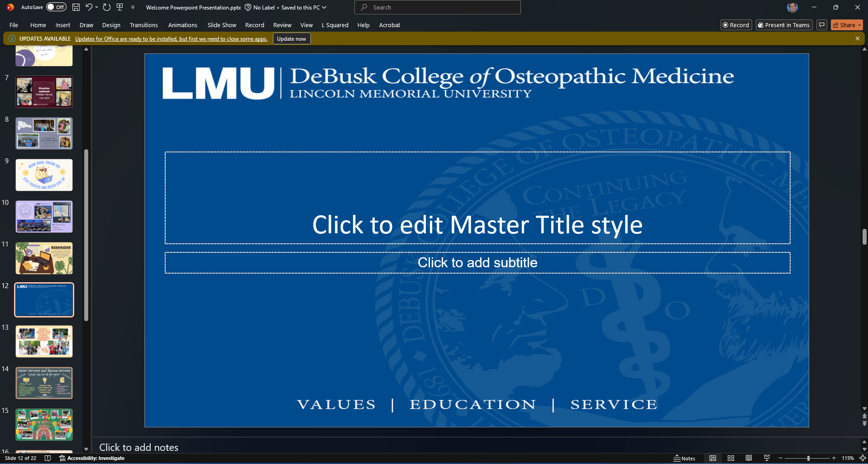
Task: Open the Office updates message link
Action: (x=171, y=39)
